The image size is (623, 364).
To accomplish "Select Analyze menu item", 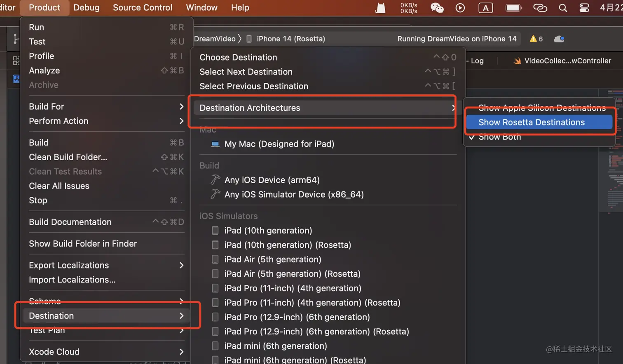I will coord(106,70).
